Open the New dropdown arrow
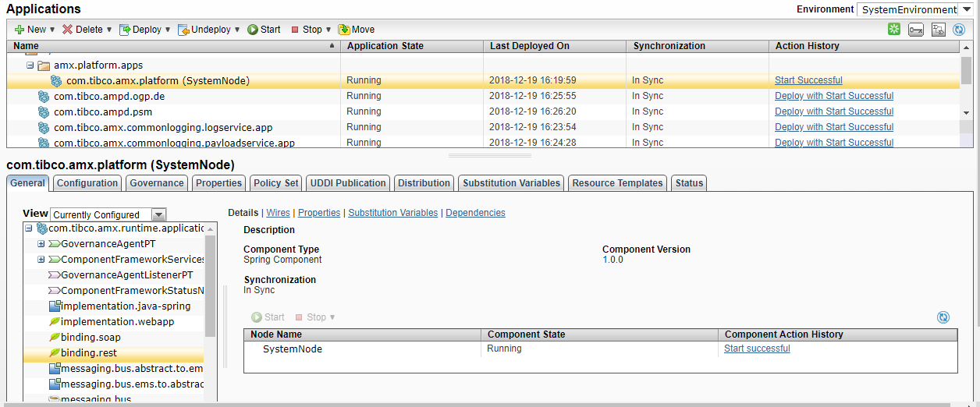The width and height of the screenshot is (980, 407). [x=52, y=30]
